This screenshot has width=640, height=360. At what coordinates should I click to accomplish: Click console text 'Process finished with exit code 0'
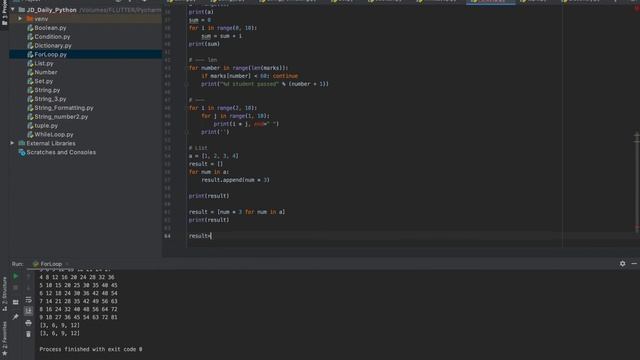(91, 349)
